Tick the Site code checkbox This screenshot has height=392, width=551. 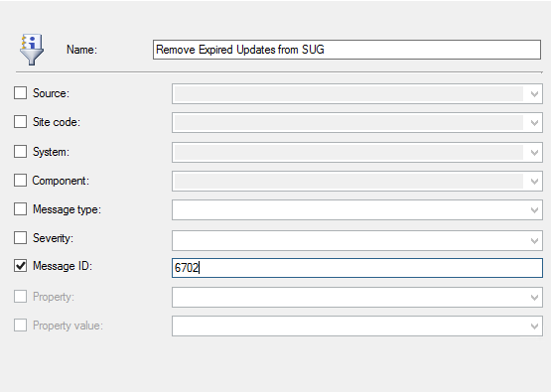pyautogui.click(x=21, y=122)
